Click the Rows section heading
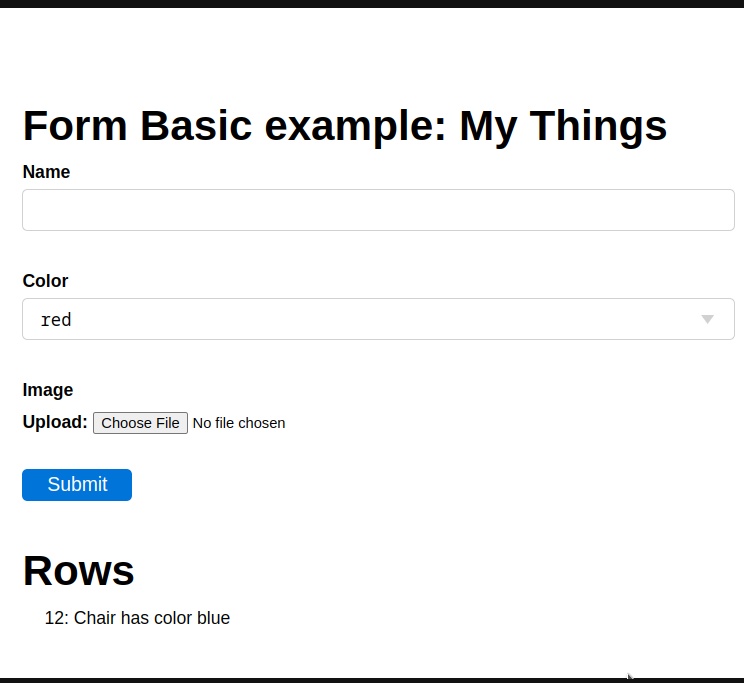Screen dimensions: 744x683 78,570
